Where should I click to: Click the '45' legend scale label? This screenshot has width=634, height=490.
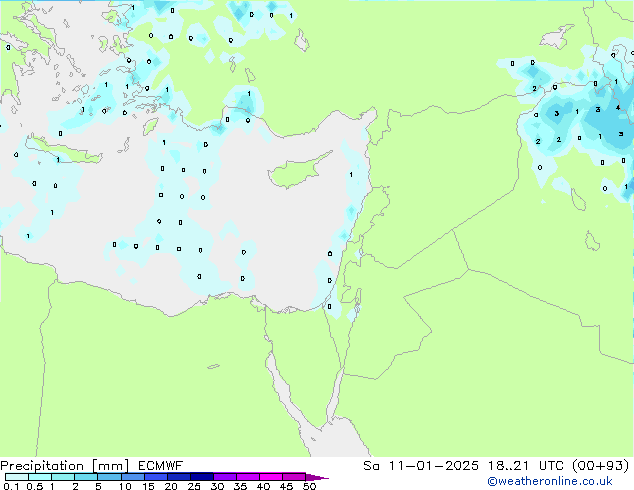286,486
